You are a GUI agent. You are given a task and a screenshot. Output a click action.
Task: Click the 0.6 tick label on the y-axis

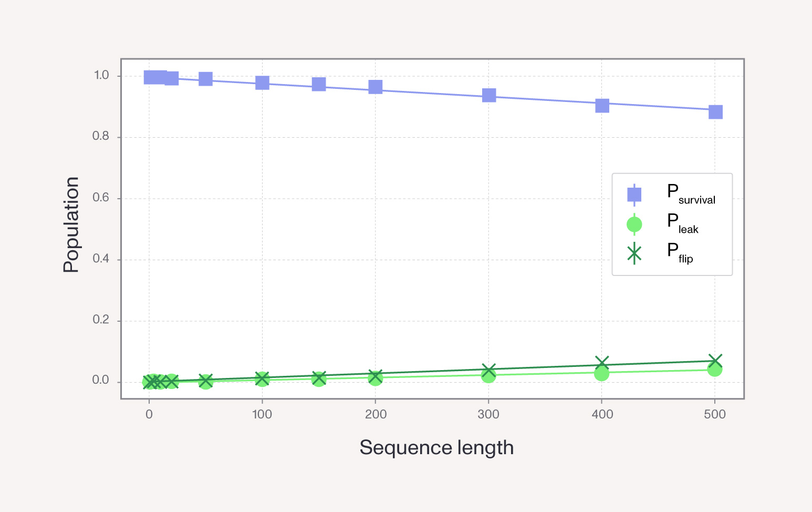pyautogui.click(x=101, y=198)
